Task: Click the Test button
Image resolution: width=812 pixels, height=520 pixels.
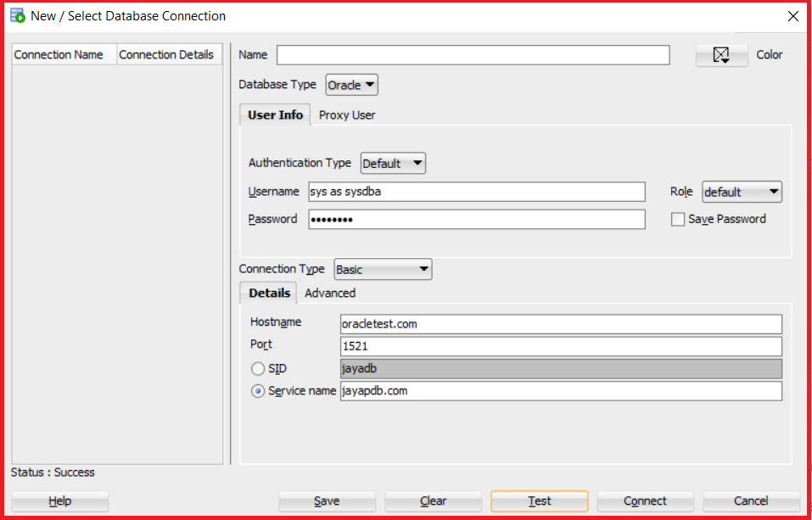Action: 540,500
